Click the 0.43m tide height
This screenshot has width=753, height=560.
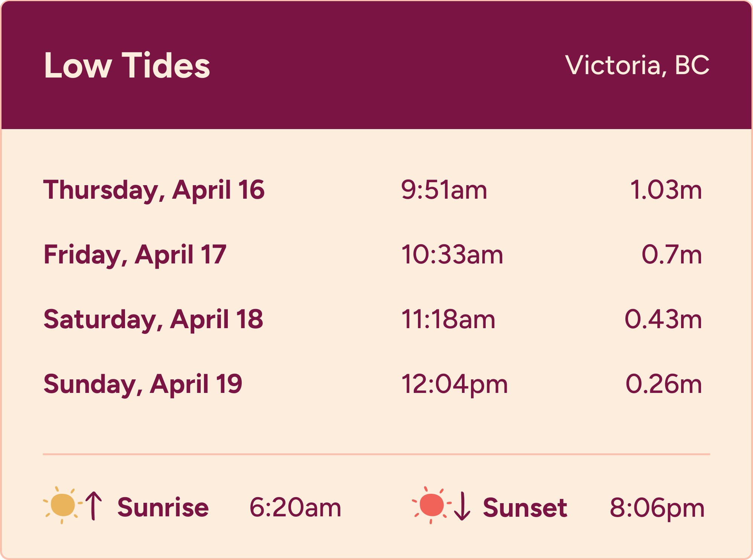pyautogui.click(x=663, y=319)
